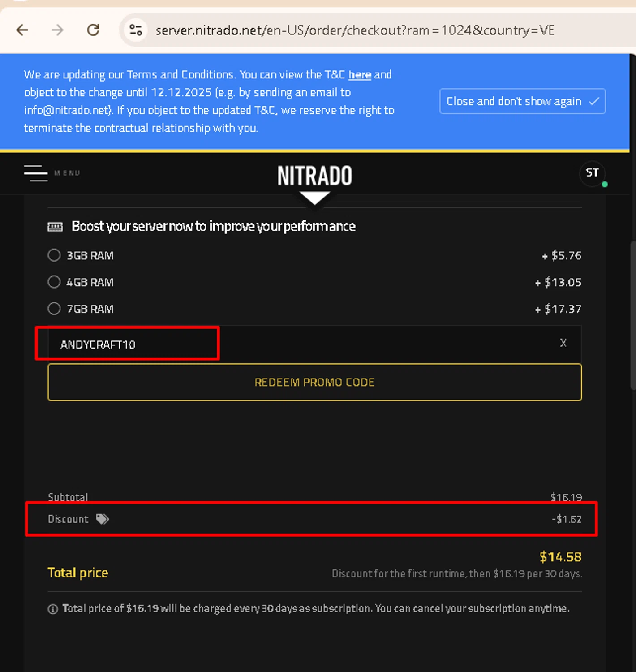Click the MENU label next to the hamburger icon
This screenshot has height=672, width=636.
point(67,173)
